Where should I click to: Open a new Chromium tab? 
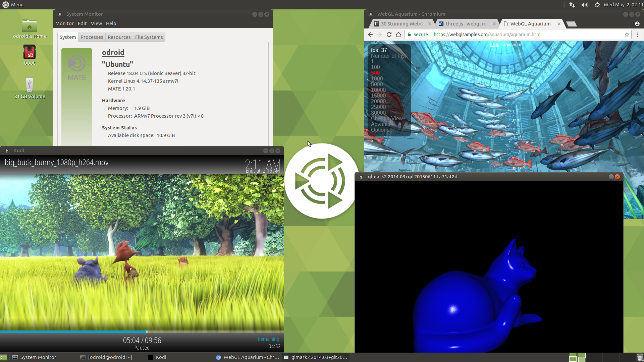tap(571, 24)
